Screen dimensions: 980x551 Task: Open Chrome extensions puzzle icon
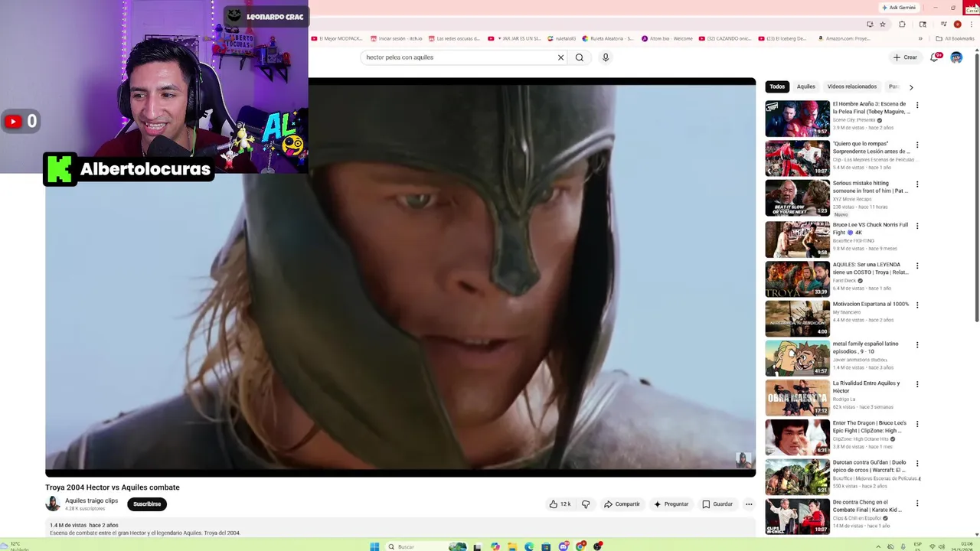902,24
